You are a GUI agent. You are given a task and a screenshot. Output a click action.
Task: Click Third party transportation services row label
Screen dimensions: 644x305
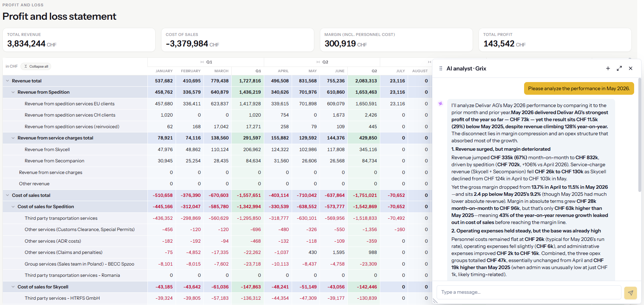coord(61,218)
